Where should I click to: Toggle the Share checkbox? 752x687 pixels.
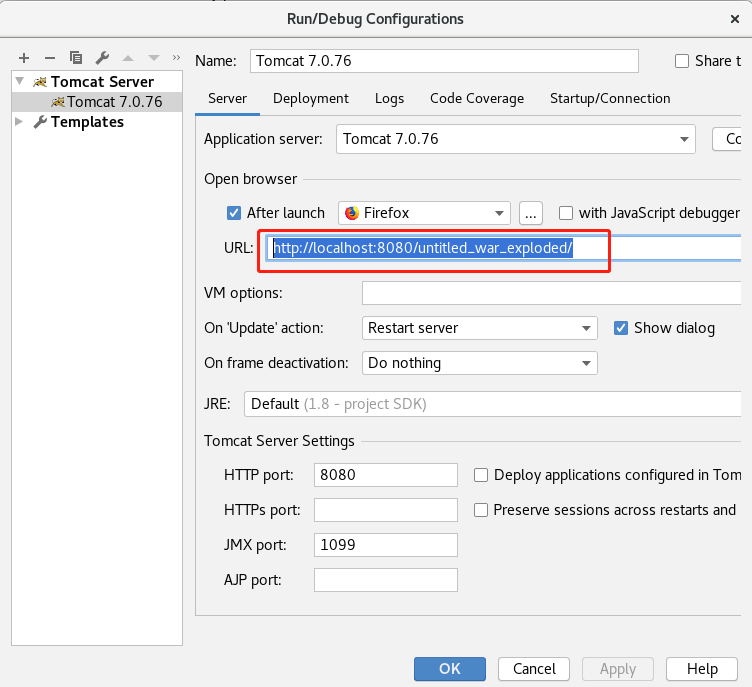coord(682,61)
